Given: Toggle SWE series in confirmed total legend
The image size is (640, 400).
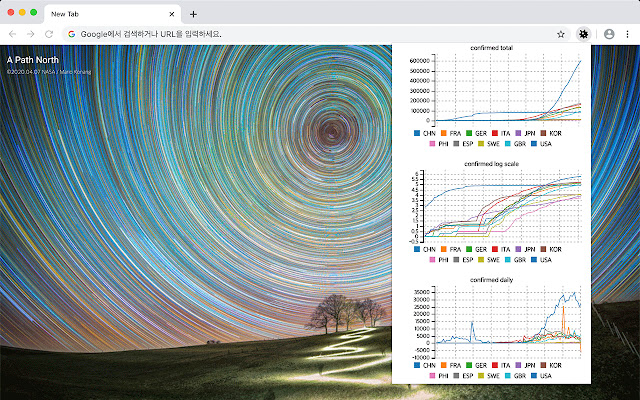Looking at the screenshot, I should pyautogui.click(x=489, y=144).
